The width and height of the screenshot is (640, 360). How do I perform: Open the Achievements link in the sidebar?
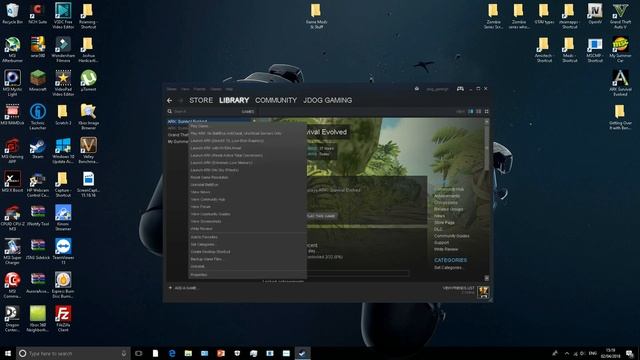447,196
